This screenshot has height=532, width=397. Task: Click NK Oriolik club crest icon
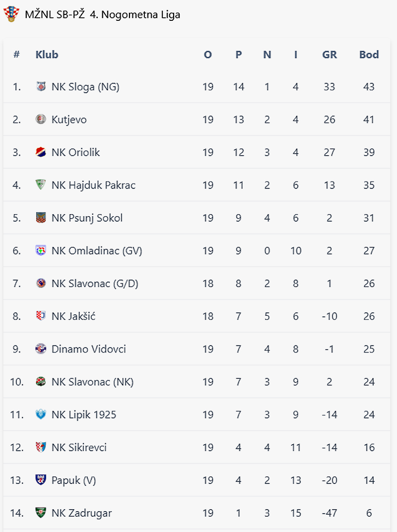[x=41, y=152]
